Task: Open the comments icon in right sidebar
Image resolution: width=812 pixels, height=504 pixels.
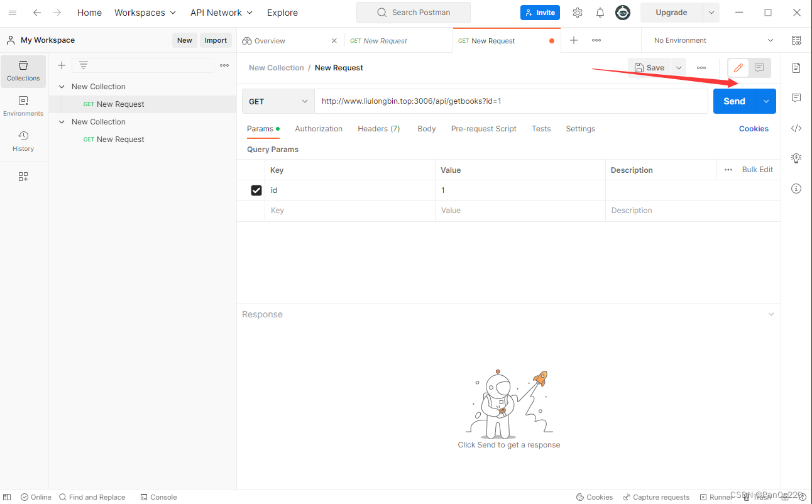Action: [796, 98]
